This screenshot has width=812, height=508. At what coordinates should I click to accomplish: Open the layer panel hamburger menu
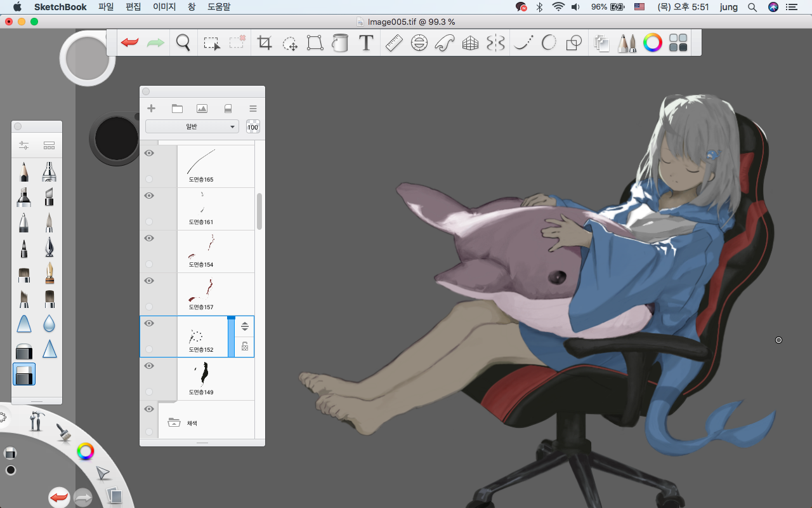(x=252, y=109)
